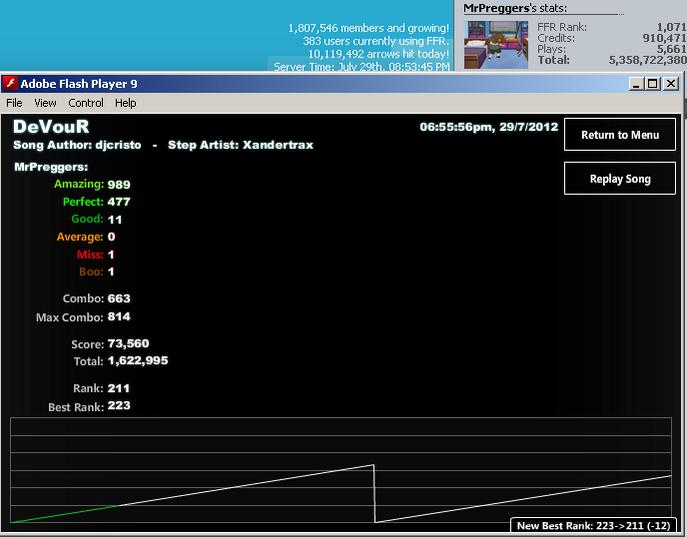Click the DeVouR song title

(51, 127)
